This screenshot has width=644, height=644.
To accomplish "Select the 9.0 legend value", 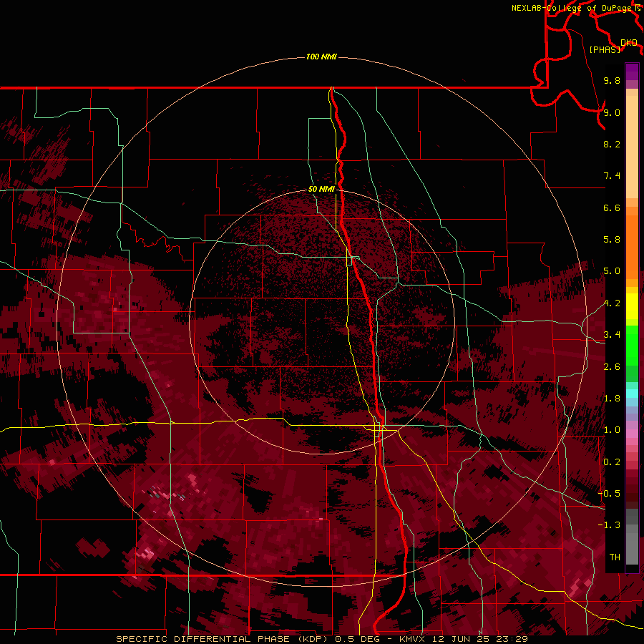I will pyautogui.click(x=612, y=112).
